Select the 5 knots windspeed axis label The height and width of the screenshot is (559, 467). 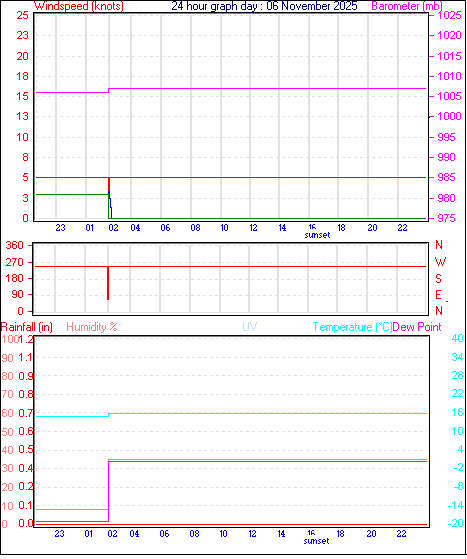click(x=25, y=177)
